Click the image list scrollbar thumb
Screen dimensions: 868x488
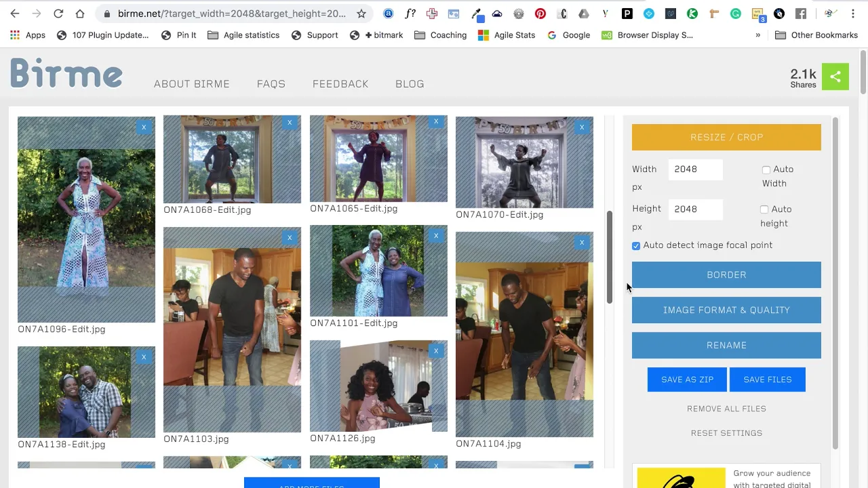click(x=609, y=257)
